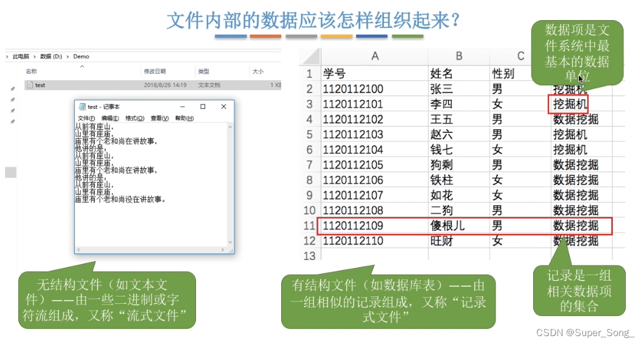Minimize the test Notepad window

pyautogui.click(x=183, y=107)
